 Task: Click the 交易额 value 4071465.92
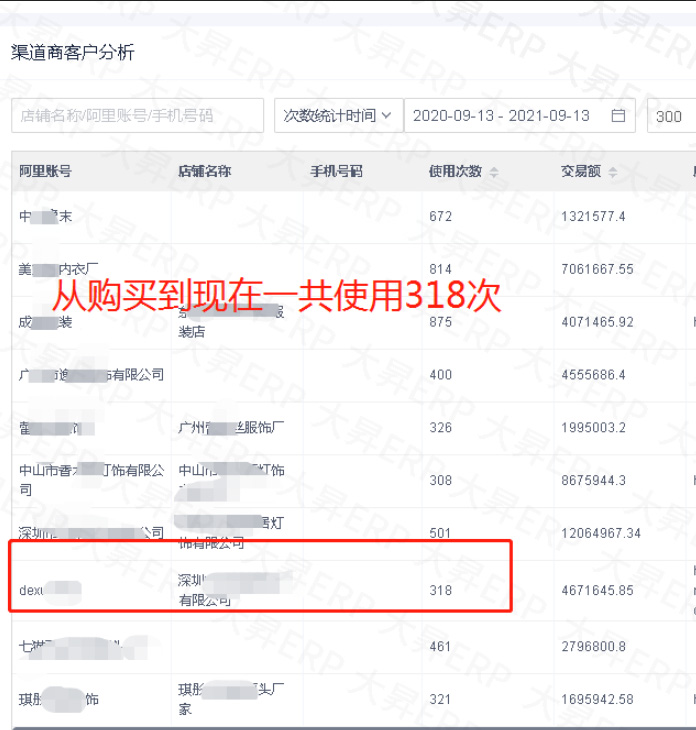(x=597, y=322)
